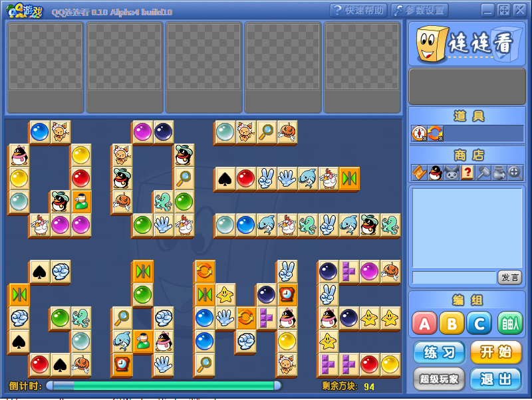Click the chat message input field
Viewport: 532px width, 400px height.
pos(454,278)
